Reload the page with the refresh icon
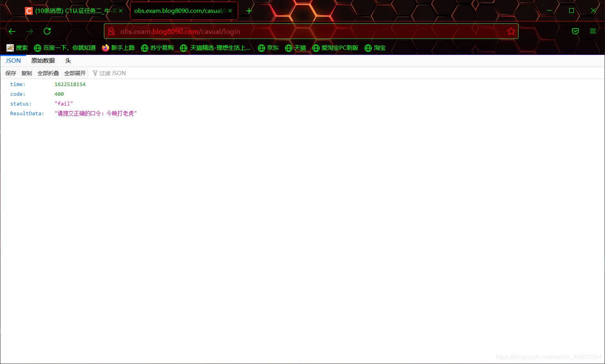This screenshot has width=605, height=364. point(47,31)
